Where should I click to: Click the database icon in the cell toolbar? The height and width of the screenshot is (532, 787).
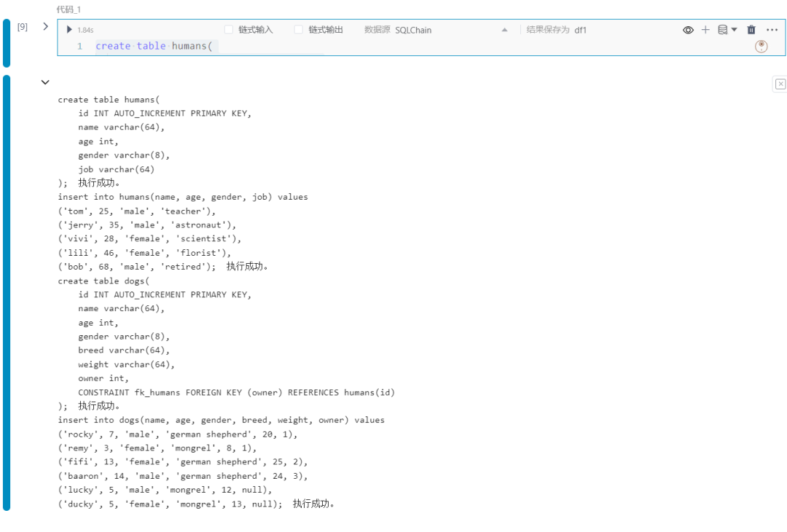(x=722, y=30)
